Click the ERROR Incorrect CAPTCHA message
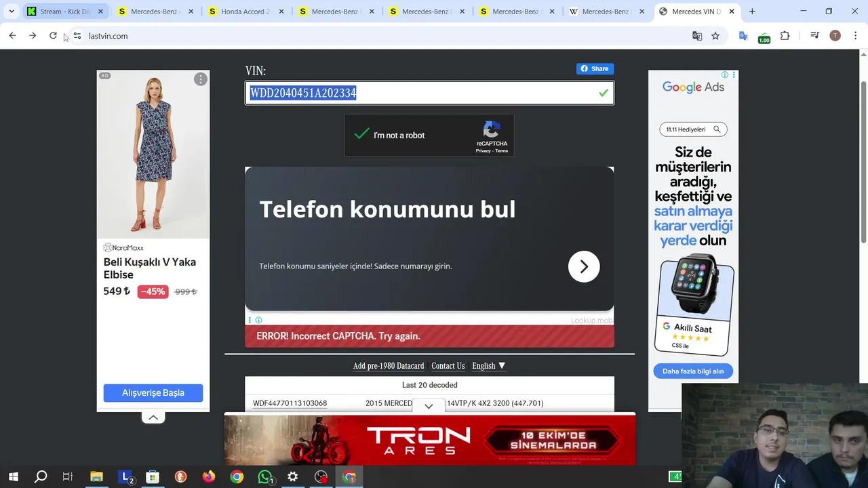 [x=429, y=336]
